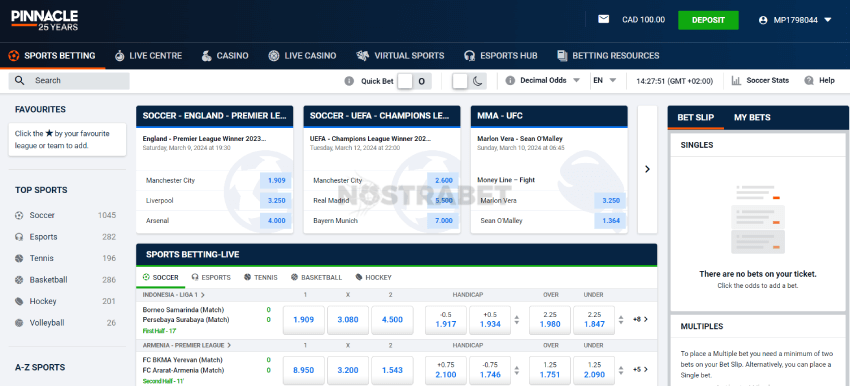The image size is (850, 386).
Task: Select draw odds 3.080 for Borneo match
Action: pos(348,320)
